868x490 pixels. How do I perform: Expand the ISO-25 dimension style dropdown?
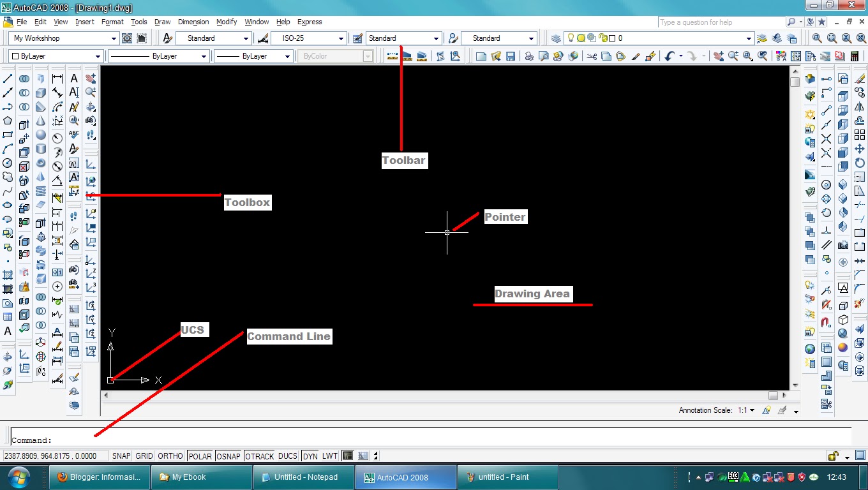[340, 38]
